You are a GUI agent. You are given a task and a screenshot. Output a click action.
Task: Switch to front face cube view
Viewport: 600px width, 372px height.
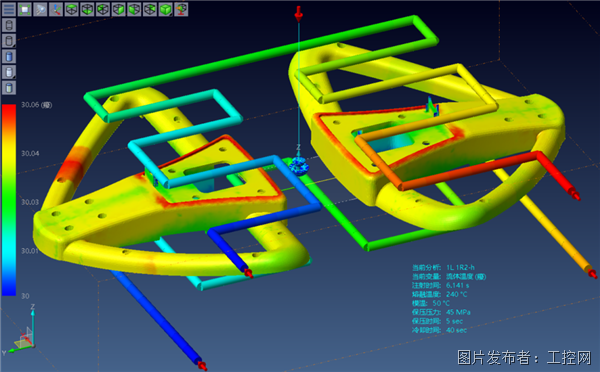(x=119, y=9)
